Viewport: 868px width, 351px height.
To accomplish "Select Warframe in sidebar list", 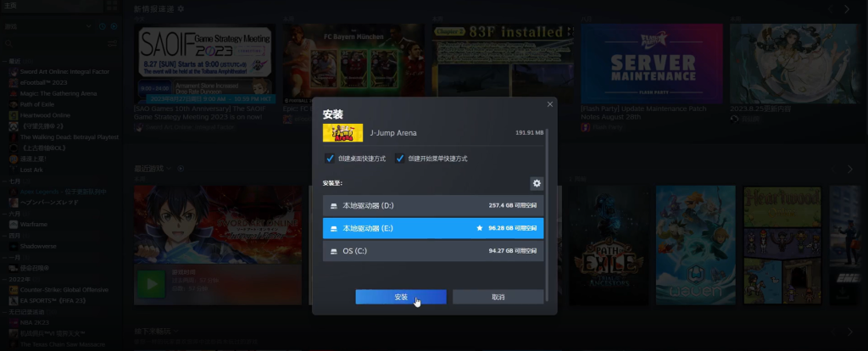I will pos(33,224).
